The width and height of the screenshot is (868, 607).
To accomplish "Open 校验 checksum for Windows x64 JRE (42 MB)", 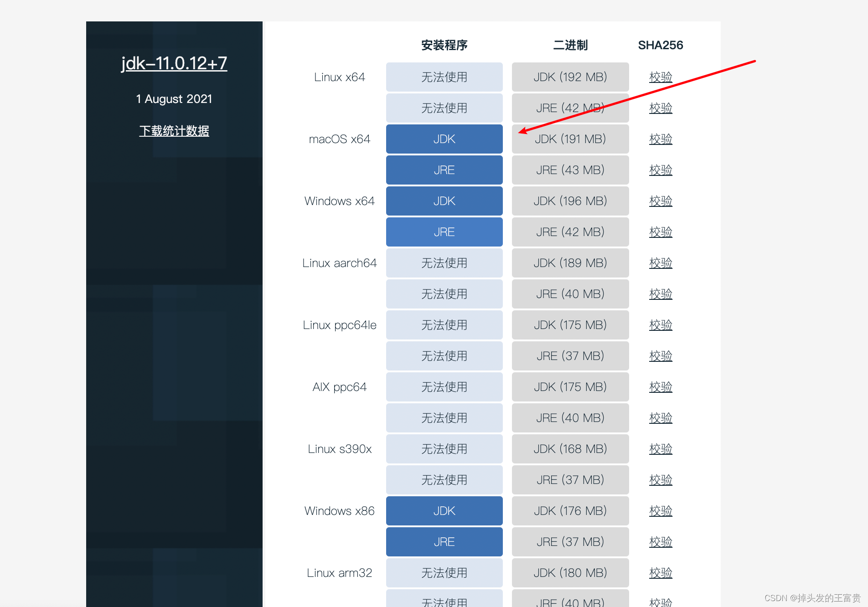I will [x=661, y=232].
